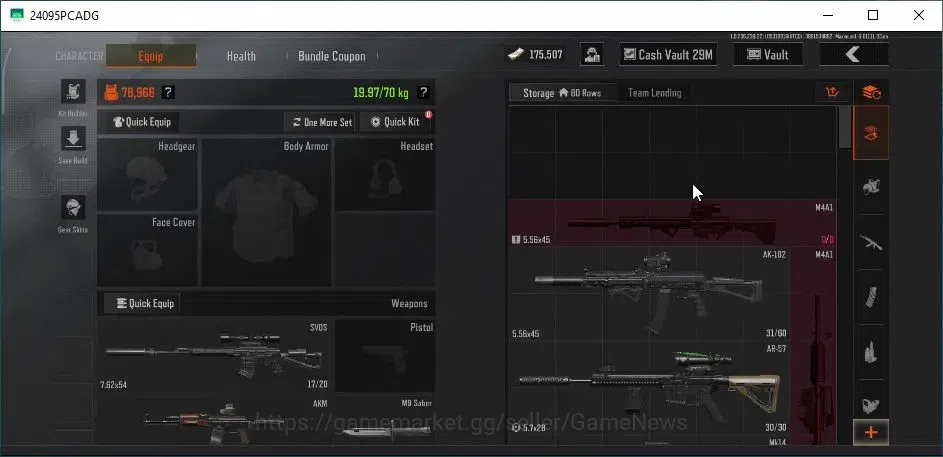This screenshot has height=457, width=943.
Task: Switch to the Equip tab
Action: [x=150, y=56]
